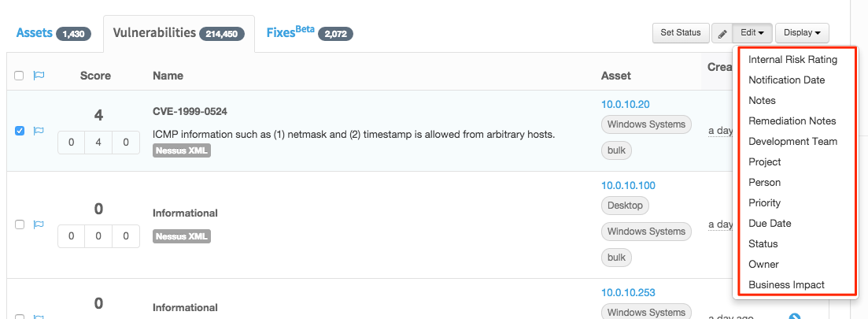Click the bulk tag under 10.0.10.100
Image resolution: width=868 pixels, height=319 pixels.
click(x=616, y=257)
